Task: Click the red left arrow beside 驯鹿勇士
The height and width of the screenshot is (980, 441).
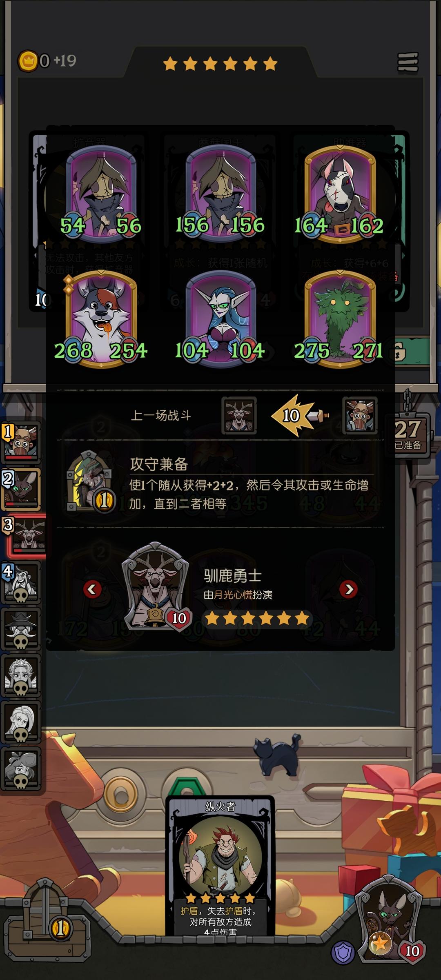Action: 92,589
